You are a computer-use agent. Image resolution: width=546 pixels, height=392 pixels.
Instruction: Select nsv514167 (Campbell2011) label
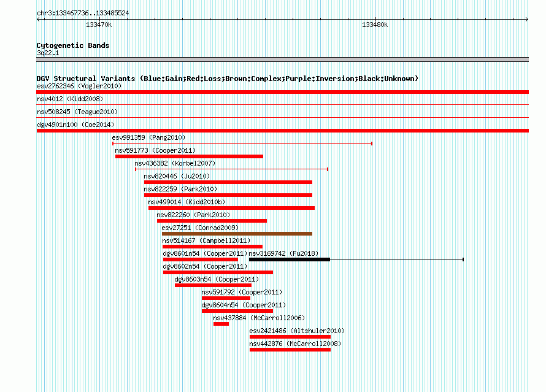click(x=206, y=240)
